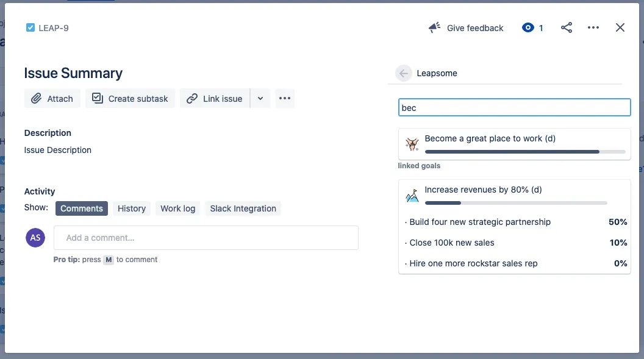Screen dimensions: 644x359
Task: Open the share issue icon
Action: pos(567,27)
